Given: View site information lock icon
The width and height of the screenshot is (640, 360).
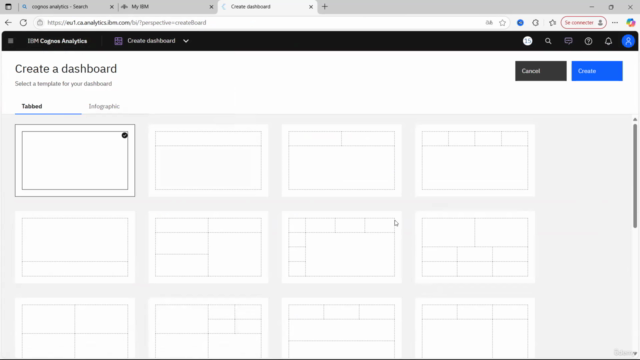Looking at the screenshot, I should coord(40,22).
